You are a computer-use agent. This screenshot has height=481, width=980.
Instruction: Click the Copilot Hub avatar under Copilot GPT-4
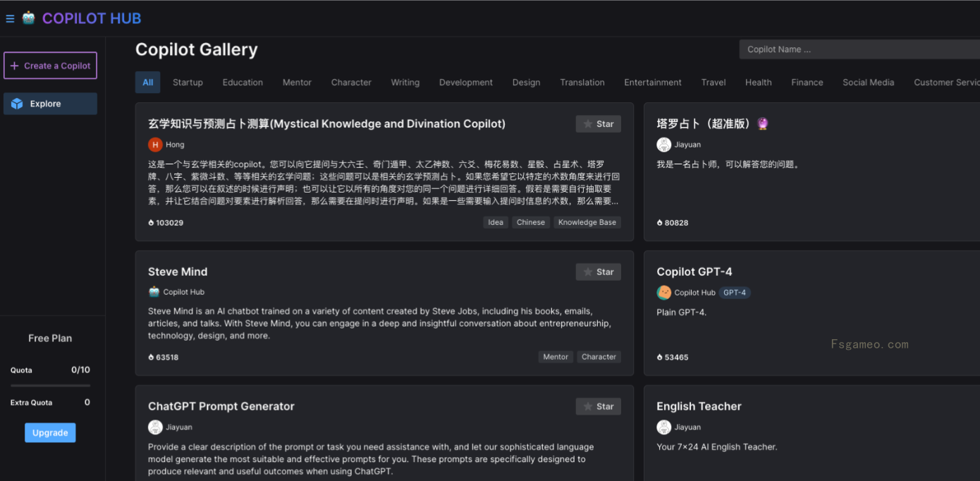click(663, 292)
